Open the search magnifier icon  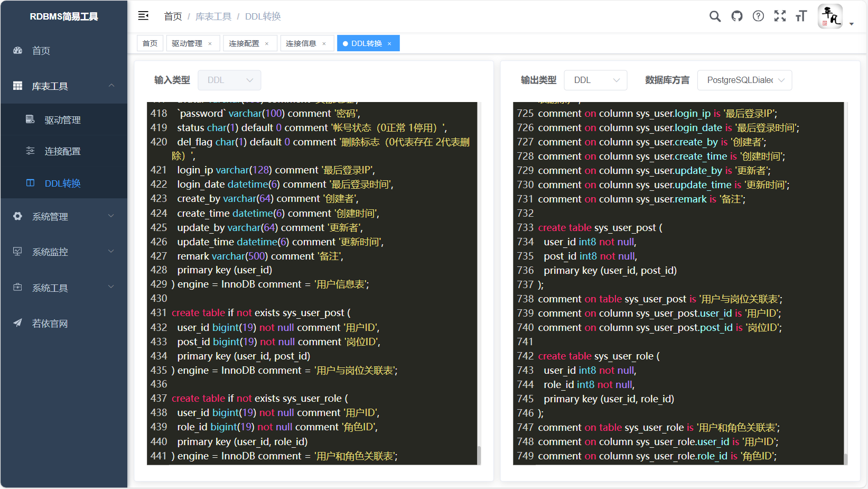(715, 16)
